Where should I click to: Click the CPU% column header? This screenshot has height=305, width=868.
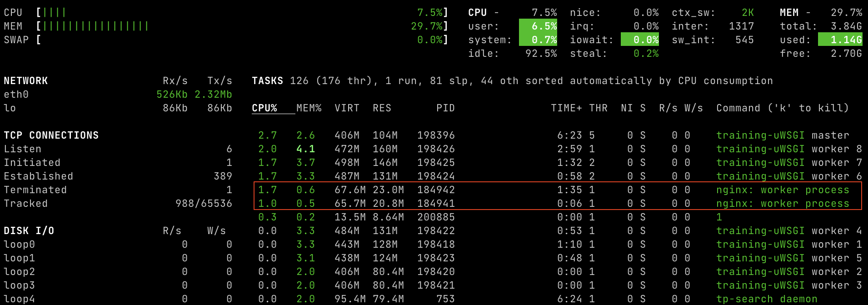tap(264, 108)
